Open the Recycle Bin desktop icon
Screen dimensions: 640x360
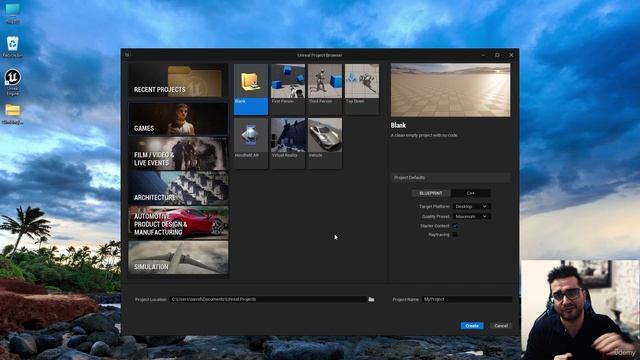coord(13,46)
